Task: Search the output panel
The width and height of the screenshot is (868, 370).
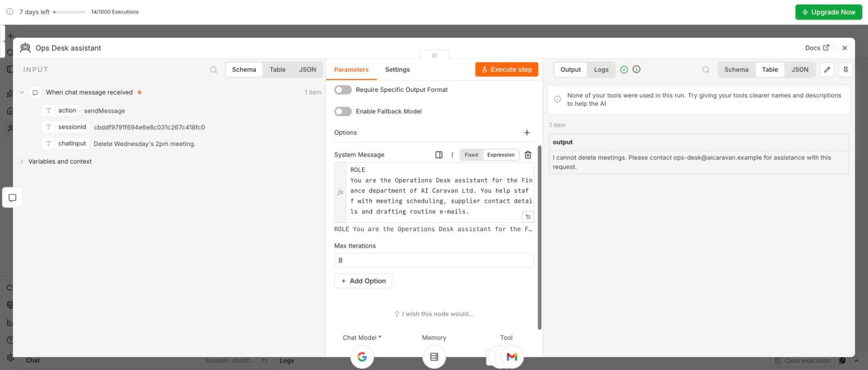Action: click(x=706, y=70)
